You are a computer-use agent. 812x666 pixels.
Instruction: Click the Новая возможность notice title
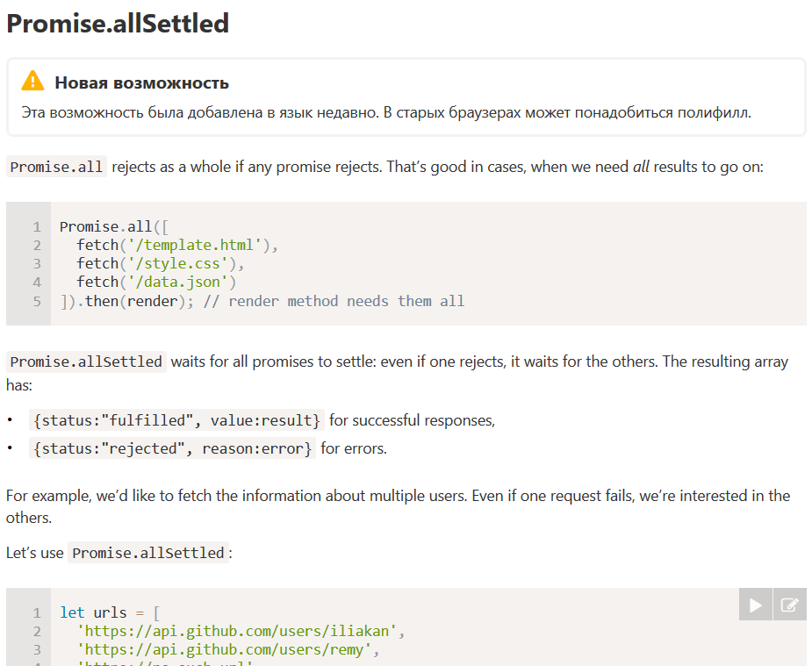click(x=142, y=82)
